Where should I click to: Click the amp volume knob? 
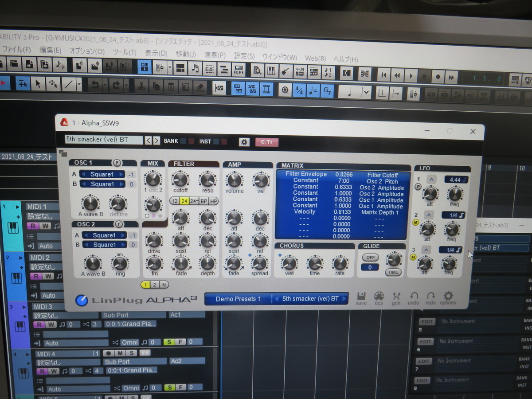(234, 180)
